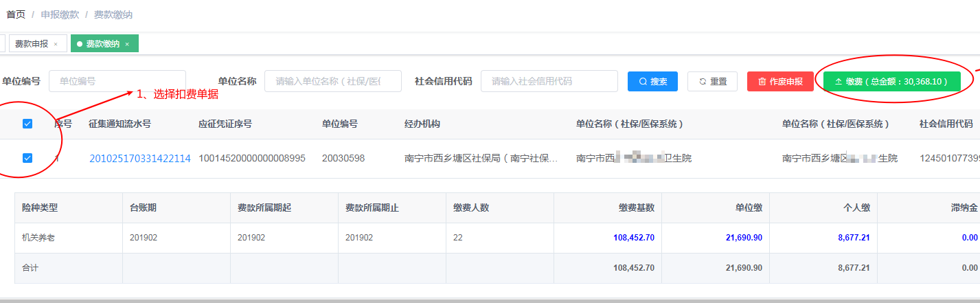Select the active 费款缴纳 tab

(102, 44)
